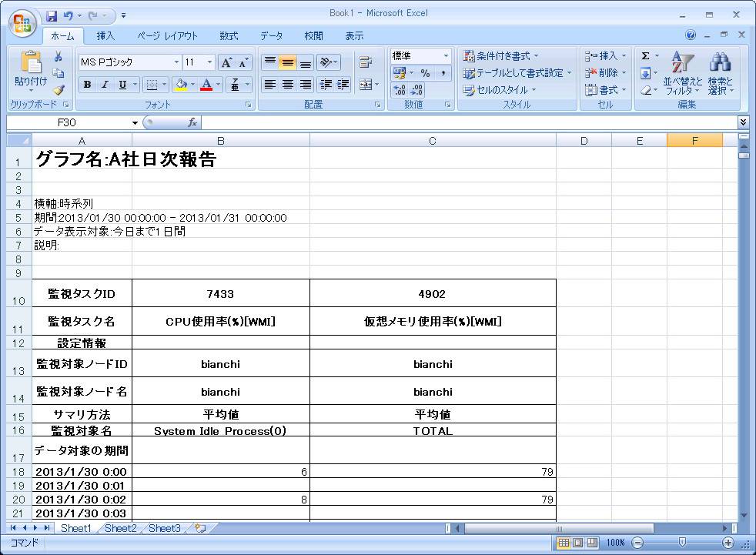The image size is (756, 555).
Task: Click the 検索と選択 find and select button
Action: (721, 72)
